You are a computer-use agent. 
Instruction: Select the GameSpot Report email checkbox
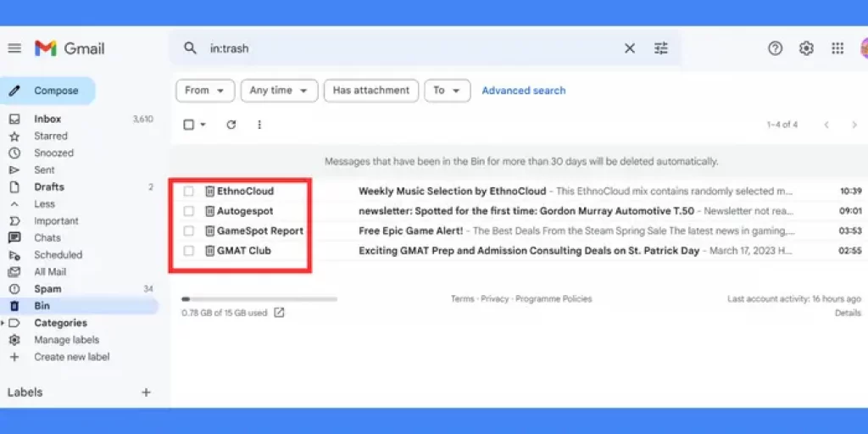pos(189,231)
